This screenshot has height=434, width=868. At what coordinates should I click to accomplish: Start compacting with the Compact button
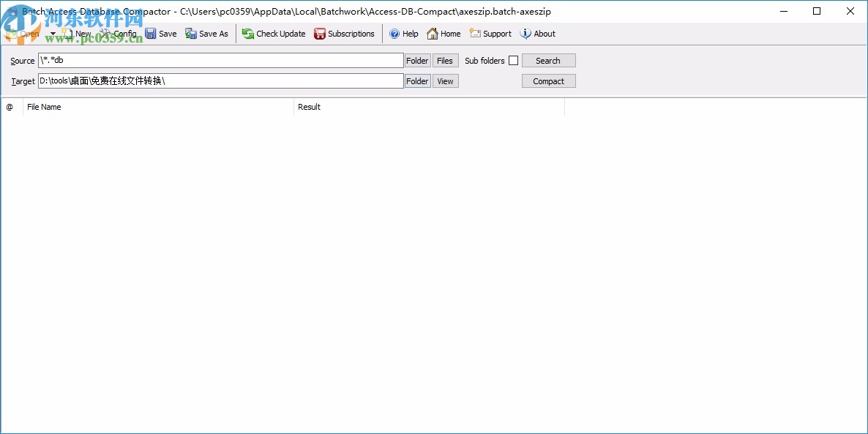(548, 81)
